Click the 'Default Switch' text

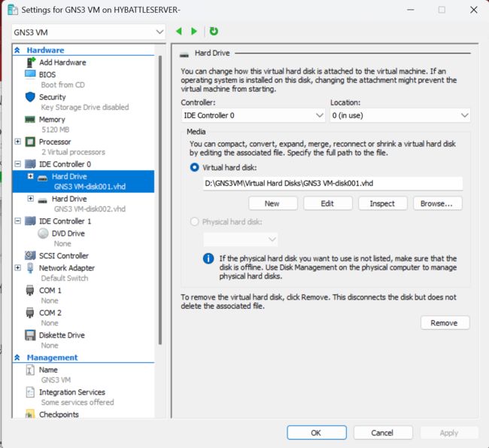pos(65,278)
